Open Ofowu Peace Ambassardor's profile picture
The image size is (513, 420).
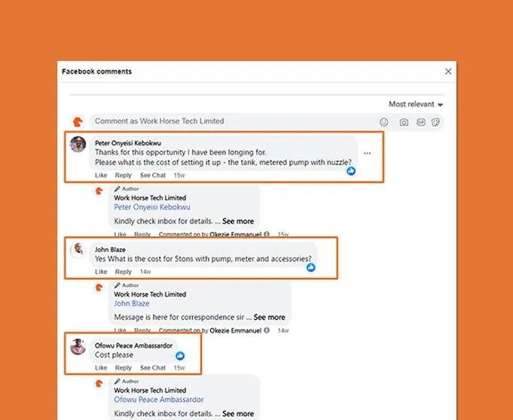(x=78, y=346)
